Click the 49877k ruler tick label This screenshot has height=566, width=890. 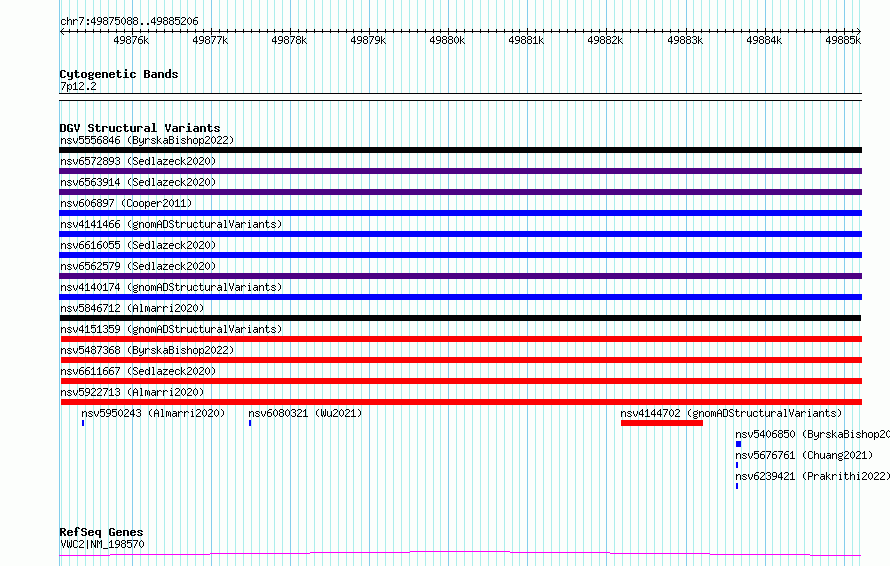coord(210,40)
